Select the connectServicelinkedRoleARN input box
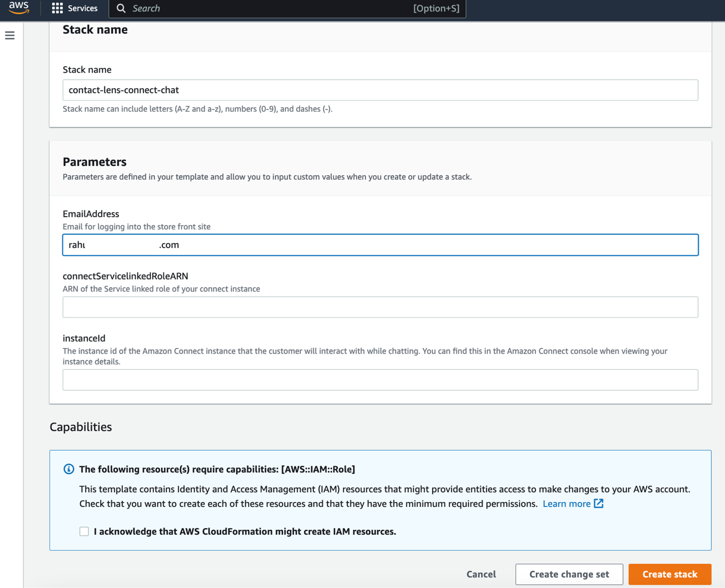The height and width of the screenshot is (588, 725). (381, 307)
